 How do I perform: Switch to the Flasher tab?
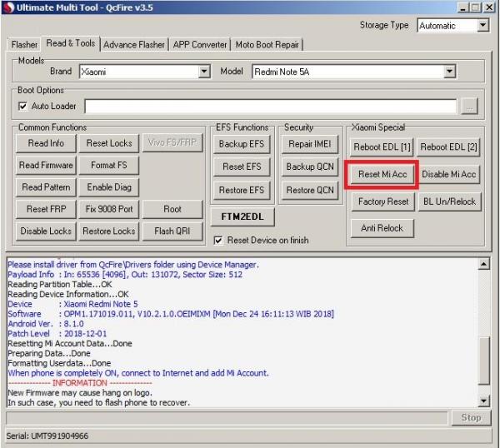coord(24,44)
